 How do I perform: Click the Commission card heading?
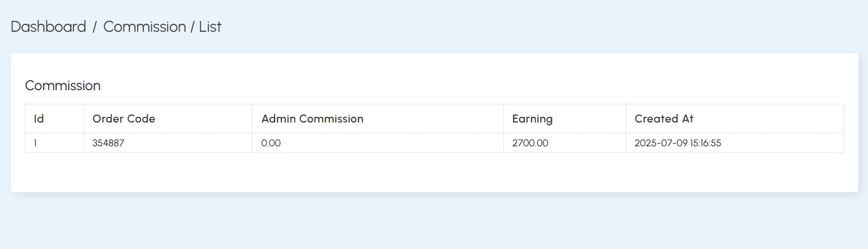click(x=63, y=86)
